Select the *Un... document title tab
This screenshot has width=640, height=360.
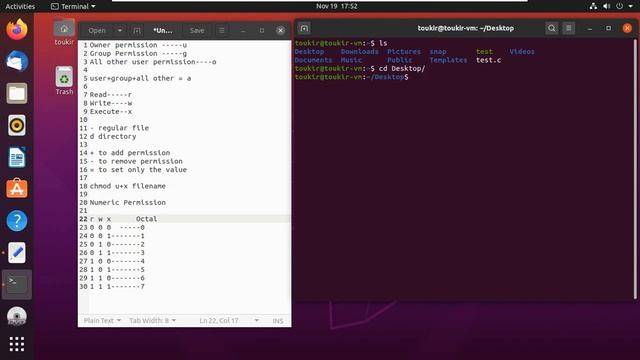(x=162, y=31)
